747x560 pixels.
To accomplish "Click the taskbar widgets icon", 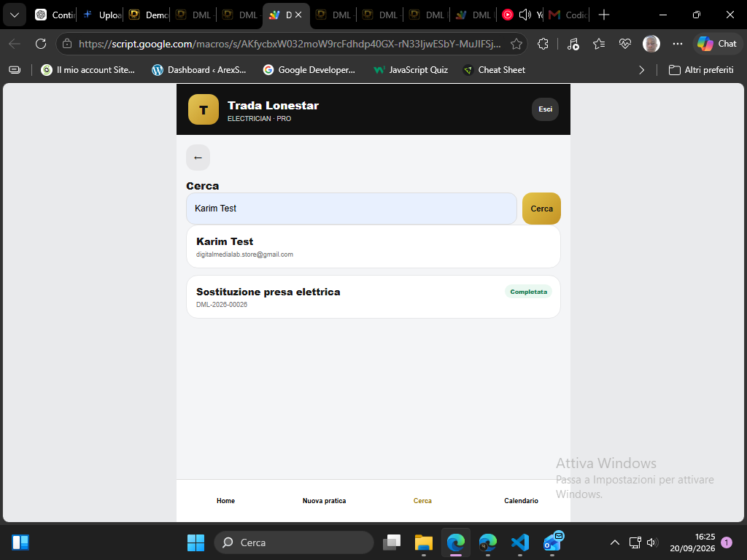I will pyautogui.click(x=20, y=542).
